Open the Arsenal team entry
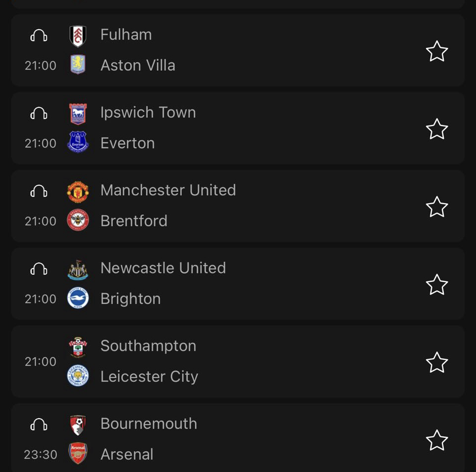The image size is (476, 472). pyautogui.click(x=127, y=454)
